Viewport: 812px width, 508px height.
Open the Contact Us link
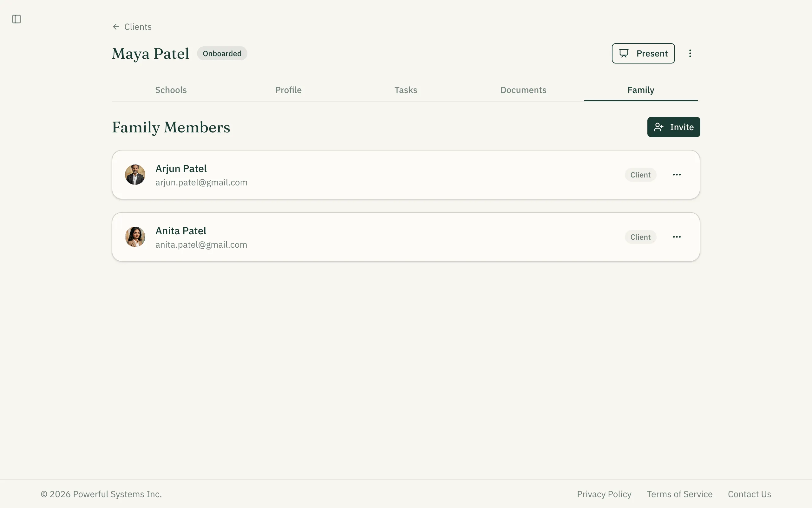(749, 494)
